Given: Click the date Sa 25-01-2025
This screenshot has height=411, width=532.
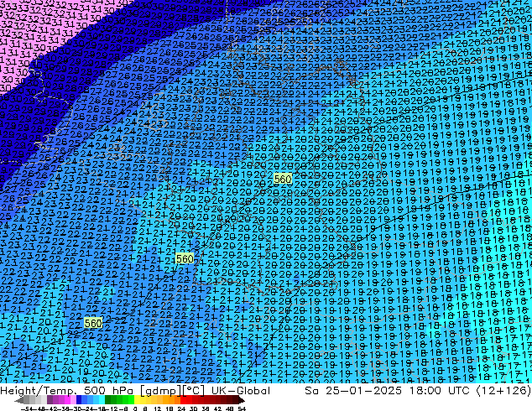Looking at the screenshot, I should pyautogui.click(x=353, y=391).
